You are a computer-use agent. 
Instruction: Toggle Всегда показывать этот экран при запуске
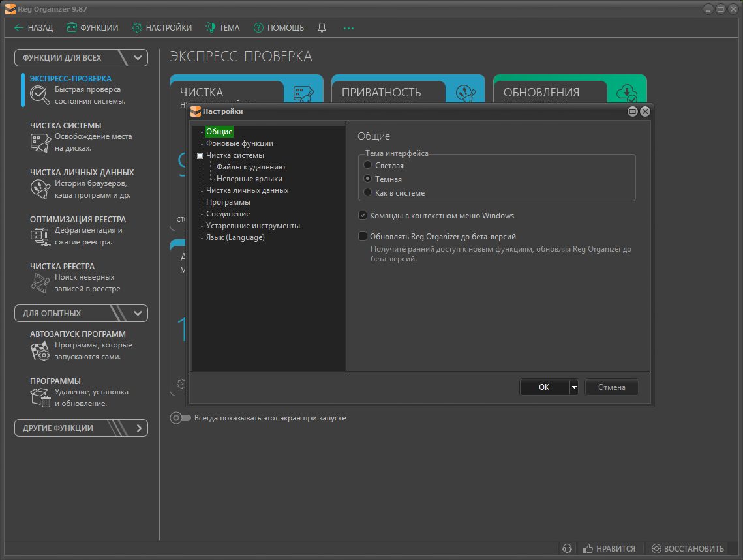point(181,418)
